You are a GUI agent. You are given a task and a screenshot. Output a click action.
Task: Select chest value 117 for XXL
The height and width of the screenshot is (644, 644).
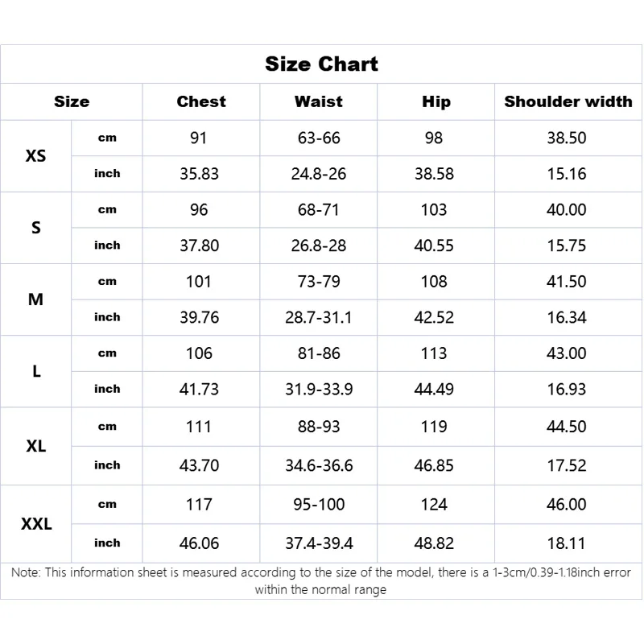tap(199, 505)
